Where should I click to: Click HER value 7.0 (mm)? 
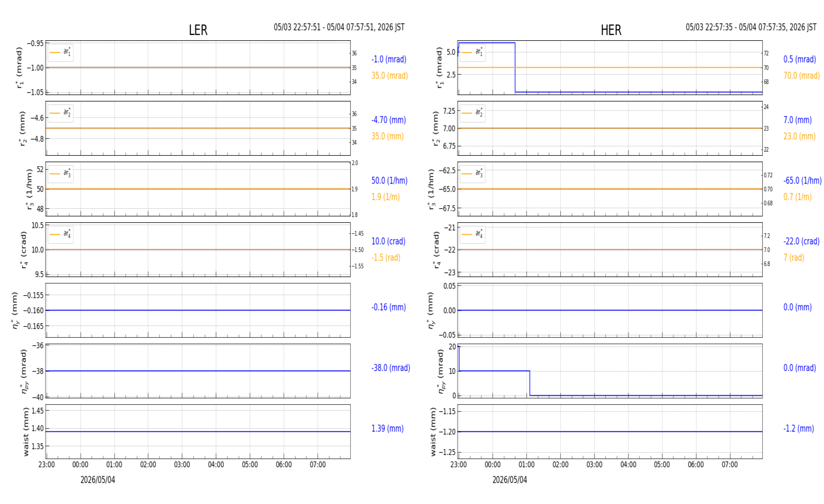tap(798, 120)
